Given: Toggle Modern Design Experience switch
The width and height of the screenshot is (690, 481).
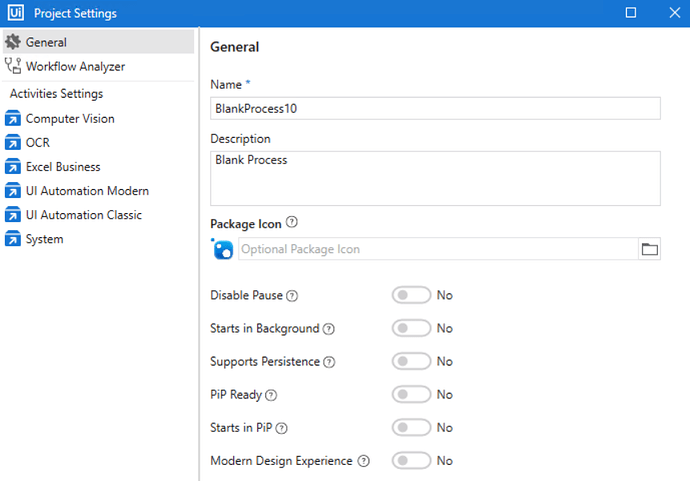Looking at the screenshot, I should [x=411, y=461].
